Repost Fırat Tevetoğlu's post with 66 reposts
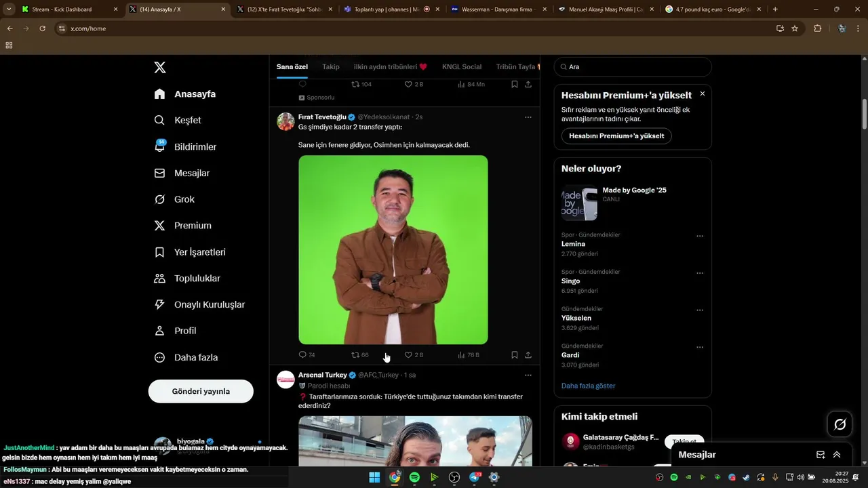The width and height of the screenshot is (868, 488). (x=359, y=354)
